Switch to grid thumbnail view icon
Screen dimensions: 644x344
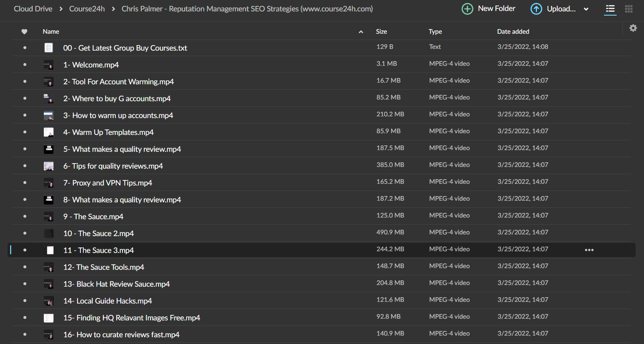pyautogui.click(x=629, y=9)
